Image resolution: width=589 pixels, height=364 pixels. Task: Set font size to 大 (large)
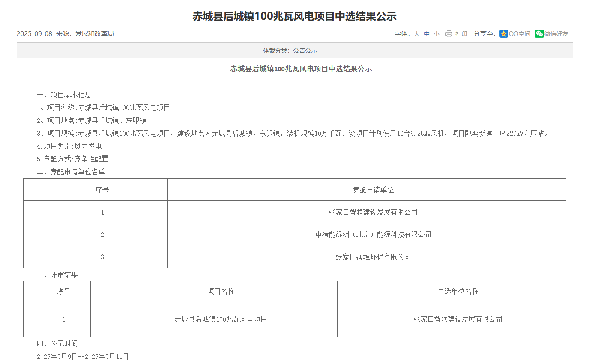click(x=416, y=34)
